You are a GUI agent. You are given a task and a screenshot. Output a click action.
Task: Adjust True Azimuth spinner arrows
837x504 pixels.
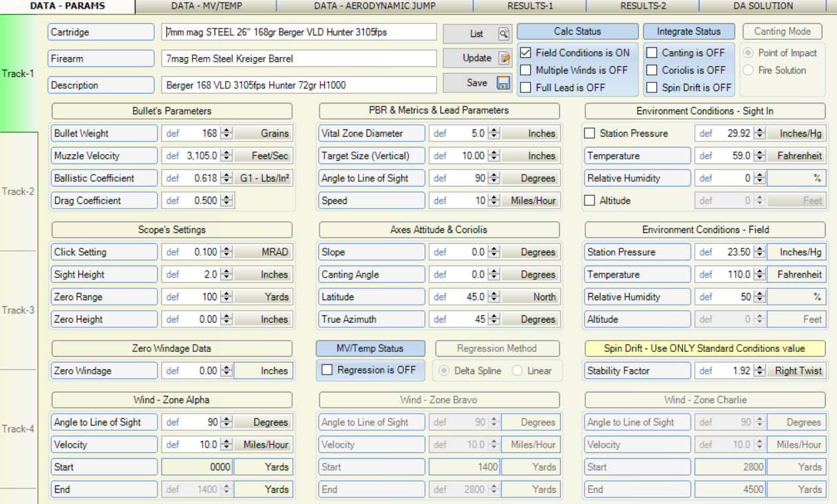494,319
